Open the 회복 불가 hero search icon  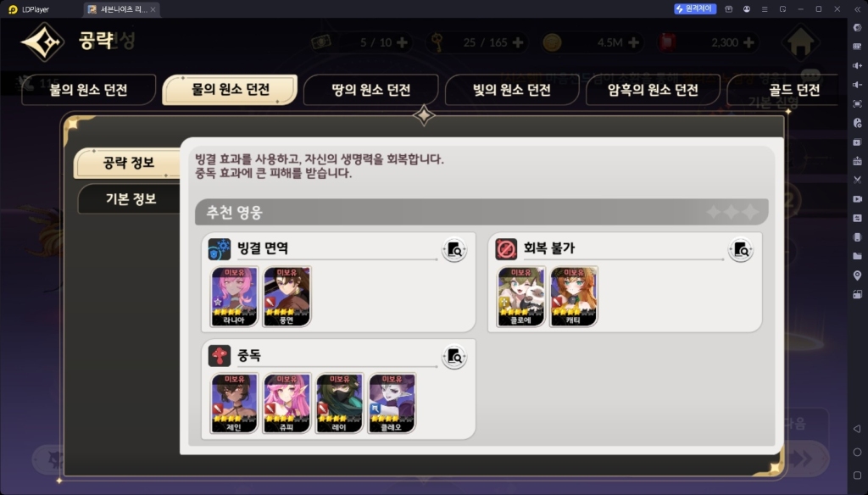(741, 250)
